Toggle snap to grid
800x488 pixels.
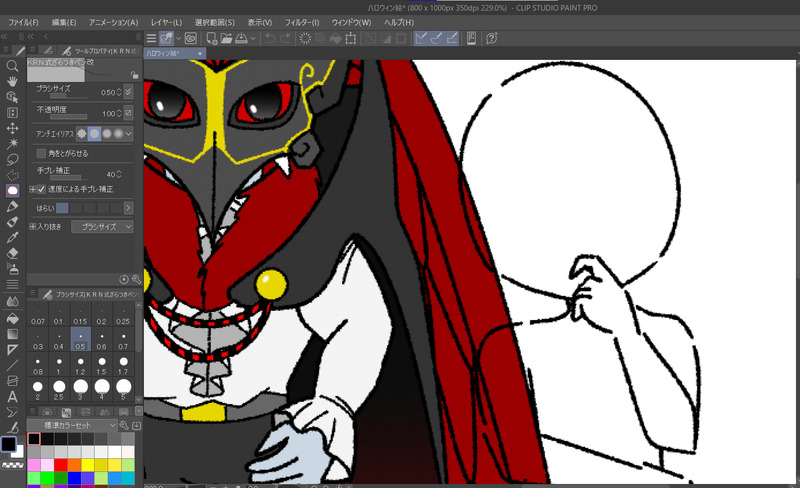pos(452,38)
